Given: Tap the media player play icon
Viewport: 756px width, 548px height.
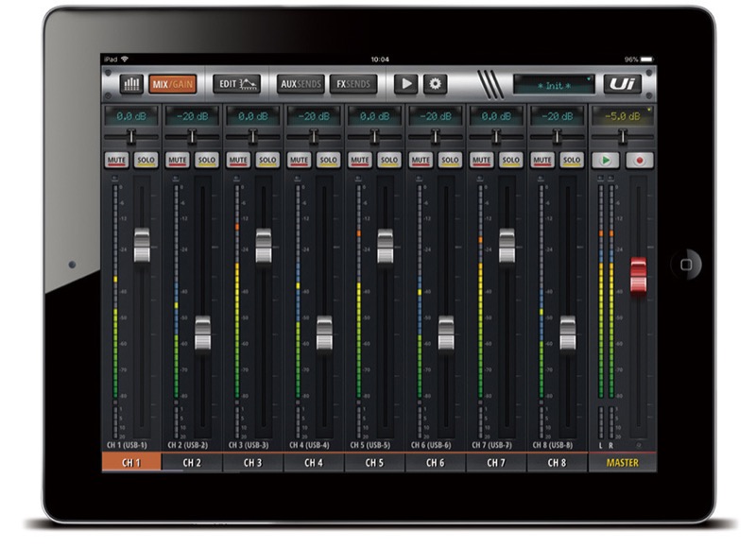Looking at the screenshot, I should pyautogui.click(x=408, y=83).
